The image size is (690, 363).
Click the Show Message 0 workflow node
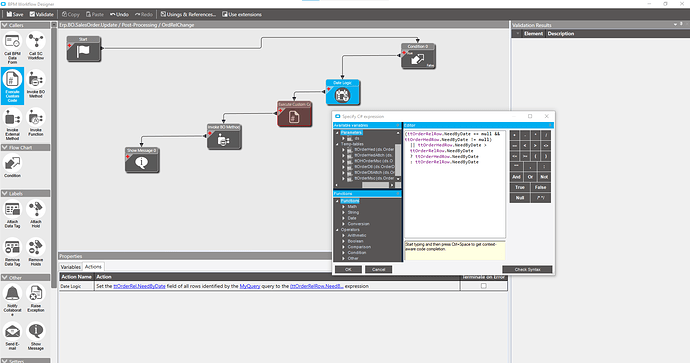142,160
